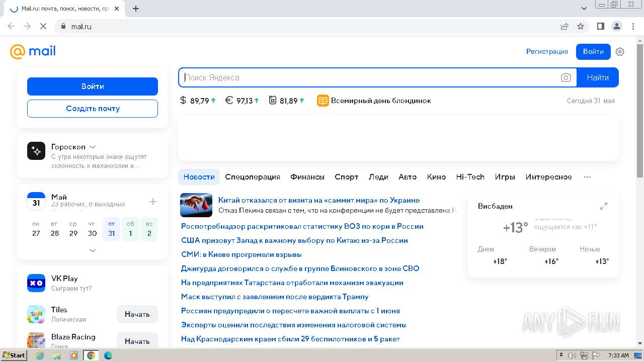Select the Новости tab

[199, 177]
